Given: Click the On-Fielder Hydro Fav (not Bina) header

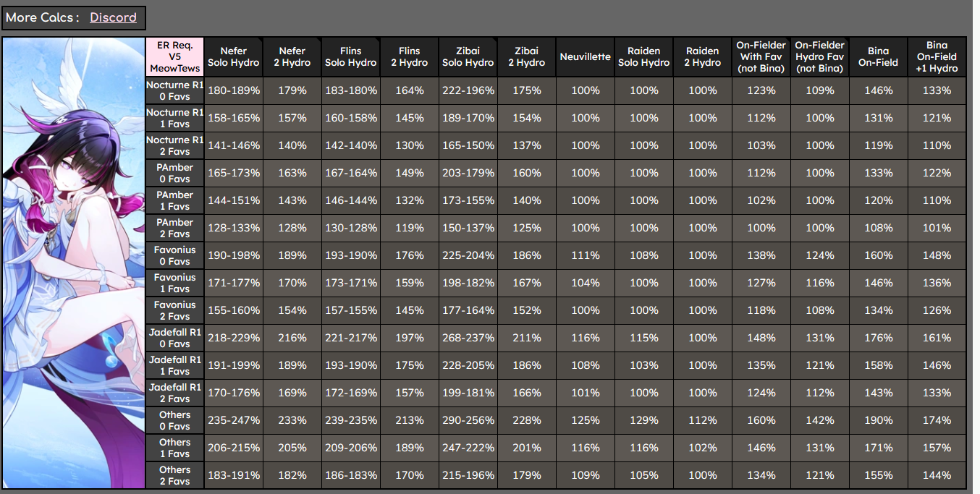Looking at the screenshot, I should coord(819,56).
